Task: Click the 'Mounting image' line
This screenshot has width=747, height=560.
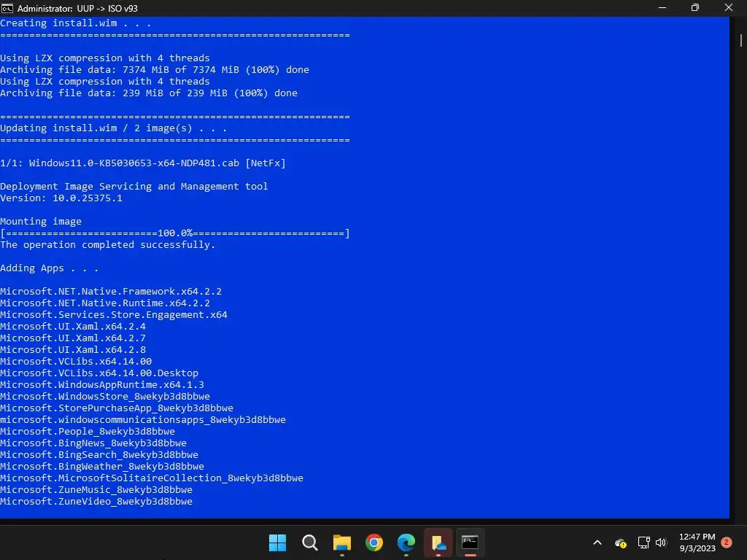Action: [x=41, y=222]
